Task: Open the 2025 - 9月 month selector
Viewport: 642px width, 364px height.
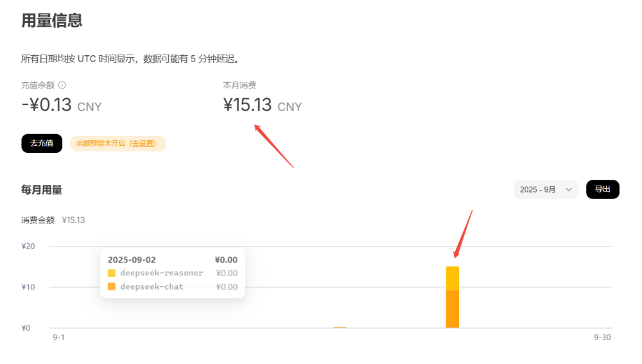Action: point(545,189)
